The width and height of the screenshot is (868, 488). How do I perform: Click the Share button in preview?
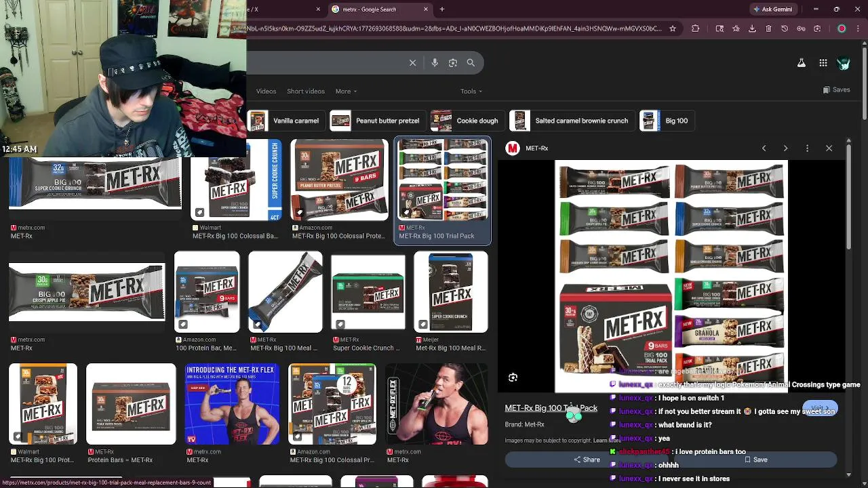[587, 460]
